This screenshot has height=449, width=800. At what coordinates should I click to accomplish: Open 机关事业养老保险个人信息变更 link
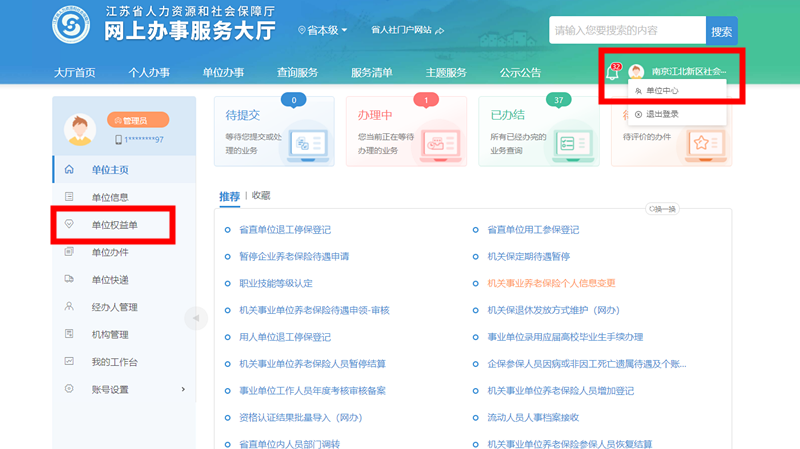[552, 283]
